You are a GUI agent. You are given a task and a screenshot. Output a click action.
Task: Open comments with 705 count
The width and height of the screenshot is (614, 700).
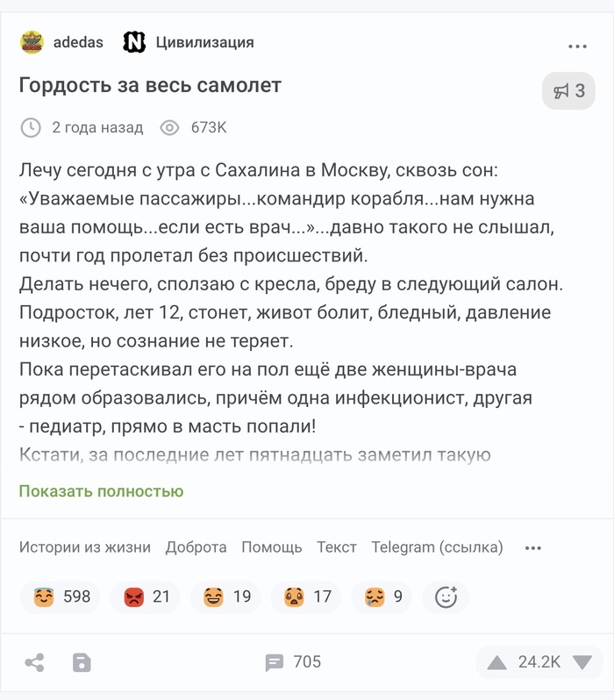(293, 662)
